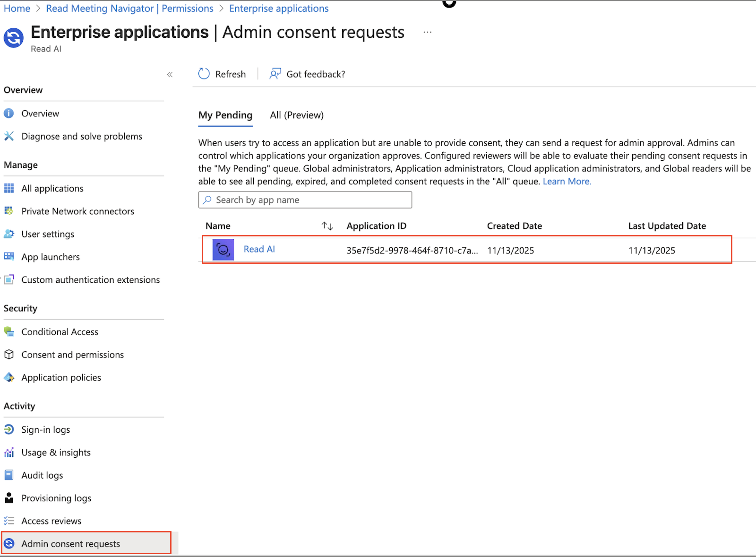Open the Learn More link
The width and height of the screenshot is (756, 557).
(567, 181)
